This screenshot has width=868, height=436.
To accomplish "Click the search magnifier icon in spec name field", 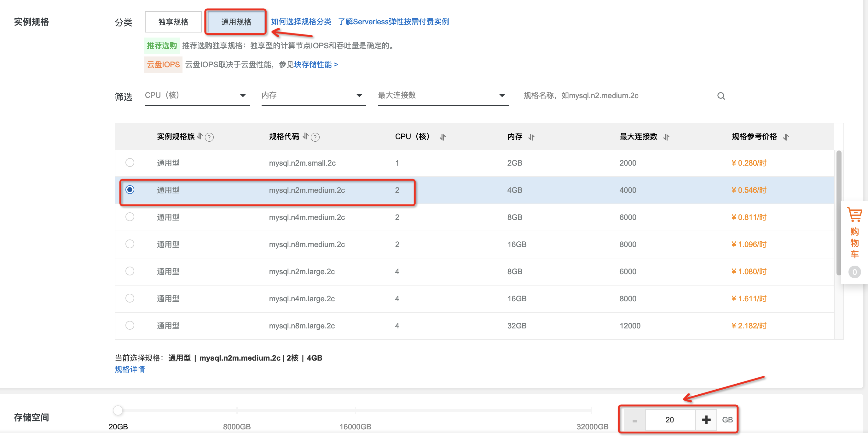I will [720, 96].
